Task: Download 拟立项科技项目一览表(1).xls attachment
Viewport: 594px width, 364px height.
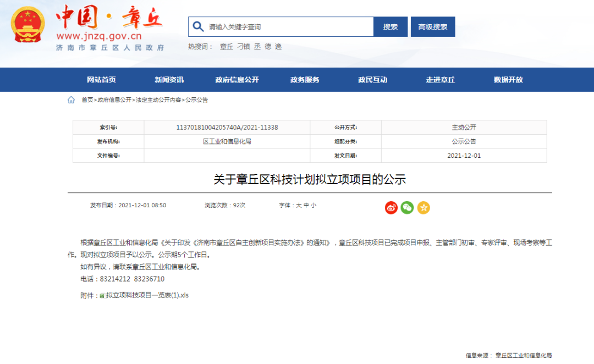Action: 147,295
